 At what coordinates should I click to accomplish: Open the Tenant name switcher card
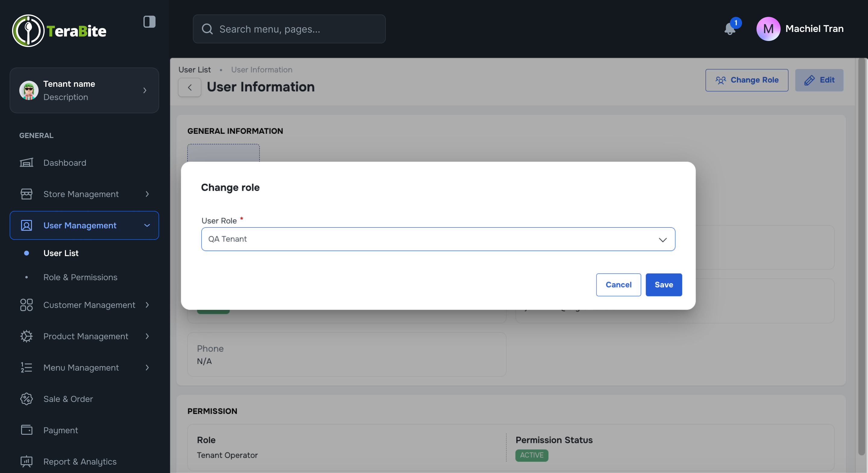point(84,90)
